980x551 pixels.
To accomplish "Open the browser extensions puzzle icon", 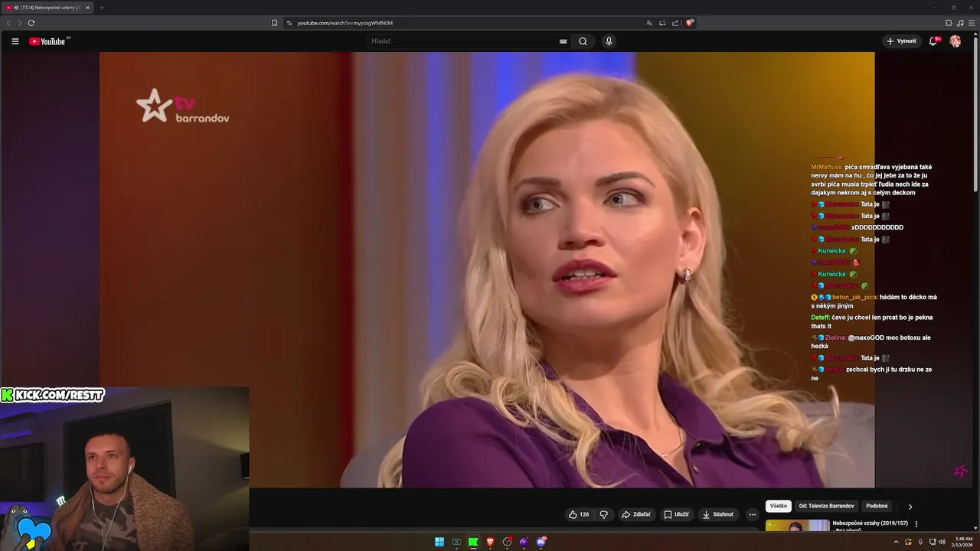I will click(x=949, y=23).
